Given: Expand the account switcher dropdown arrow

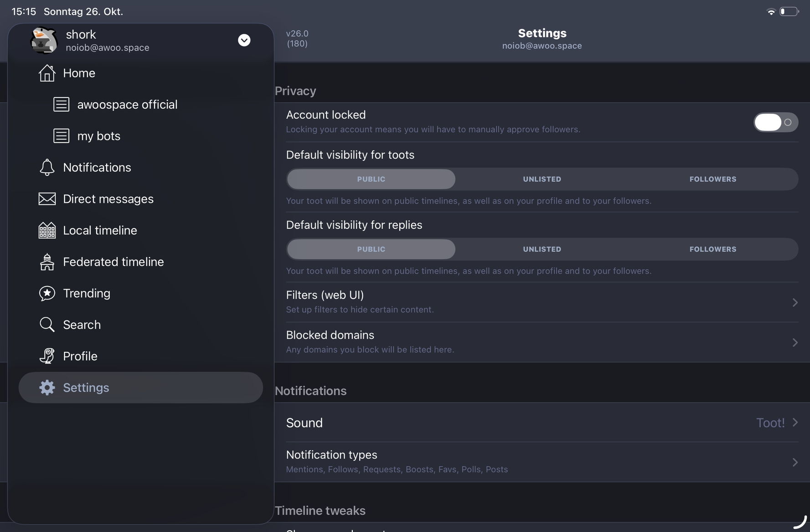Looking at the screenshot, I should coord(244,40).
